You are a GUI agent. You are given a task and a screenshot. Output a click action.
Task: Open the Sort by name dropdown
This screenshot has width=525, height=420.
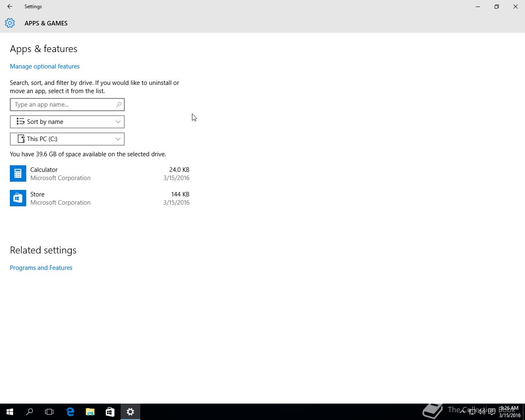(67, 122)
